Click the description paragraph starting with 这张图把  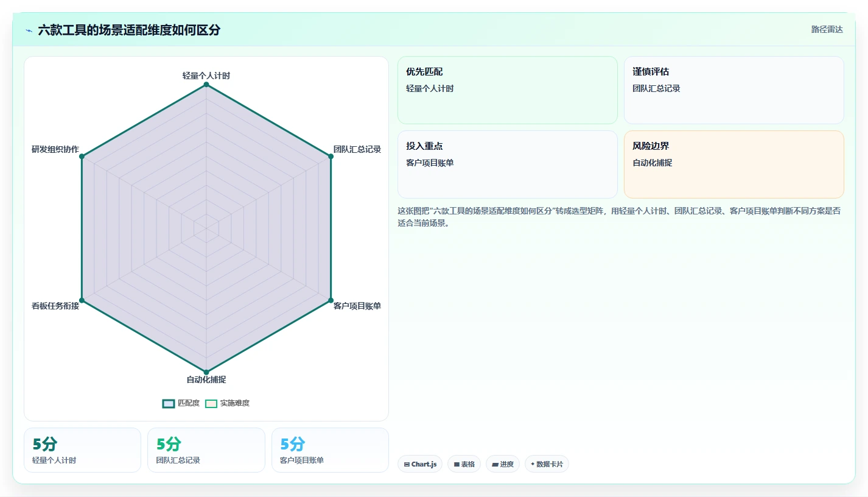620,217
